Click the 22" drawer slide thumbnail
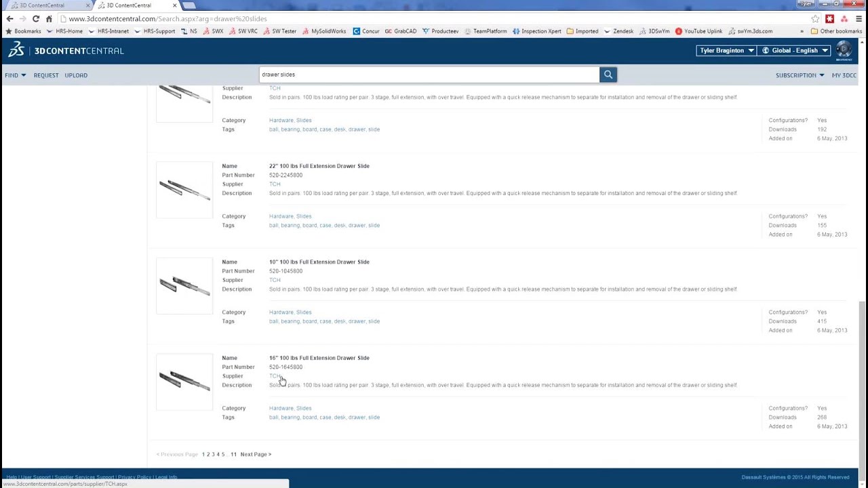This screenshot has width=868, height=488. [x=184, y=190]
